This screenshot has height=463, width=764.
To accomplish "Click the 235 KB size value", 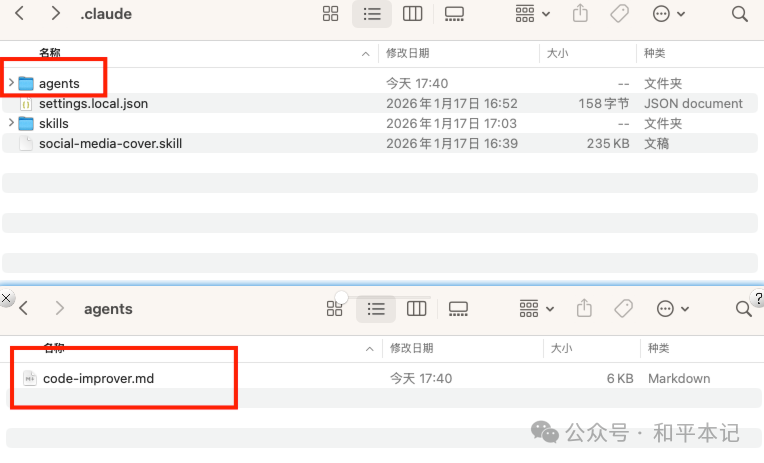I will pyautogui.click(x=608, y=143).
